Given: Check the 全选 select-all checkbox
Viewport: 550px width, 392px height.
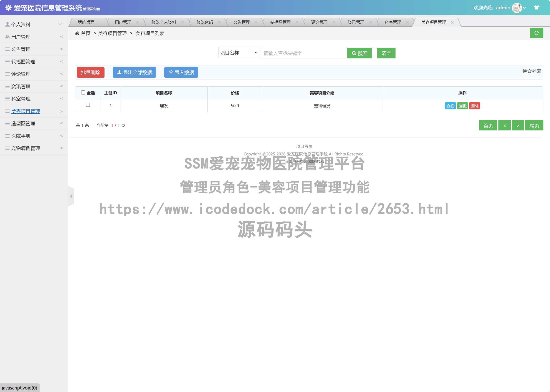Looking at the screenshot, I should pyautogui.click(x=83, y=92).
